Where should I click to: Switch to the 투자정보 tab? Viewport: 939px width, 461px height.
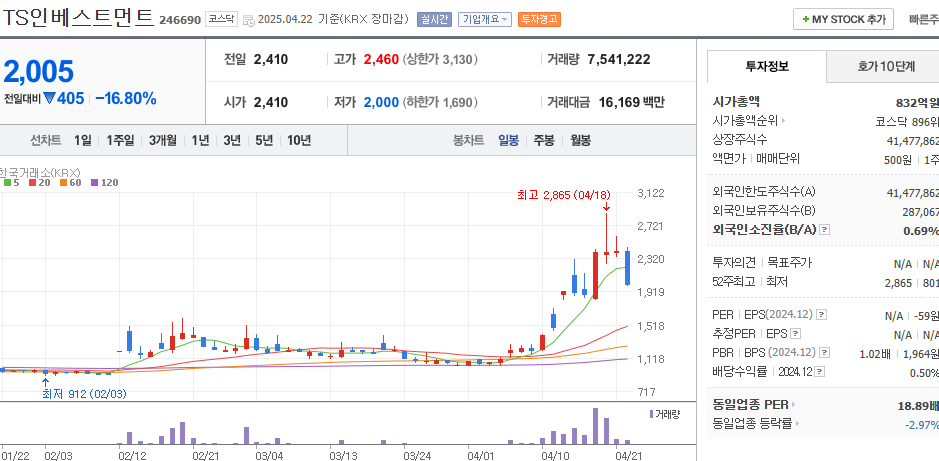click(767, 66)
